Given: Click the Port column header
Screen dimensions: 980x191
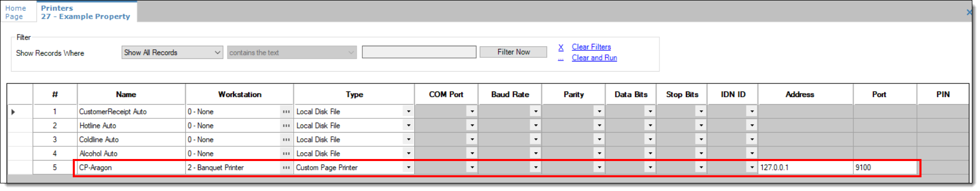Looking at the screenshot, I should [885, 94].
